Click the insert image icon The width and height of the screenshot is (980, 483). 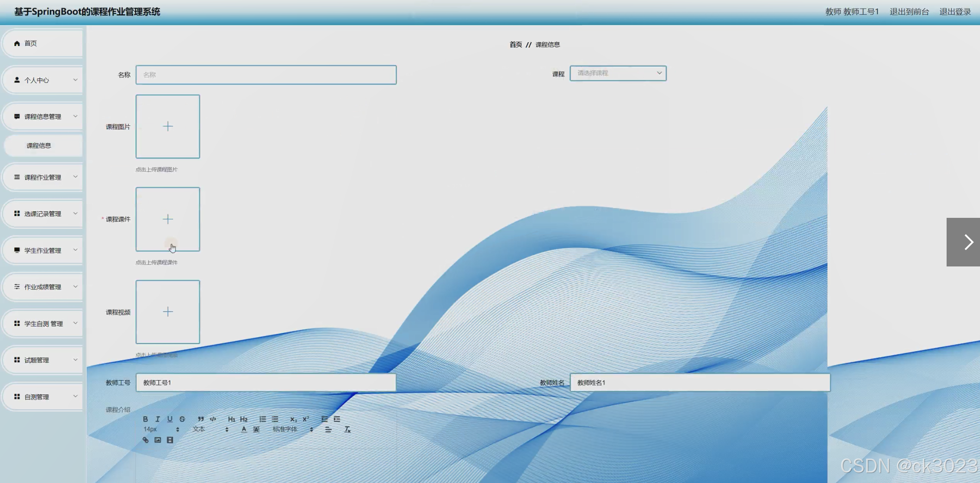pos(157,440)
